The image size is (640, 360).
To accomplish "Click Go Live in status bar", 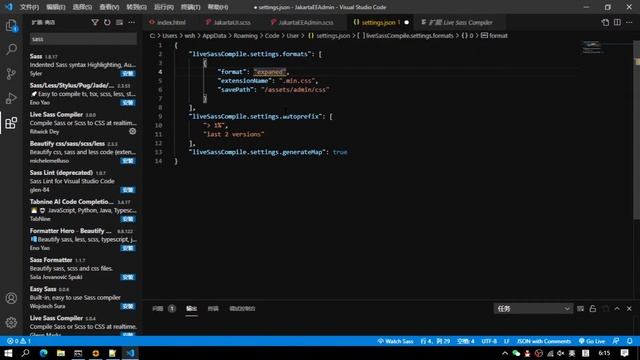I will [x=592, y=341].
